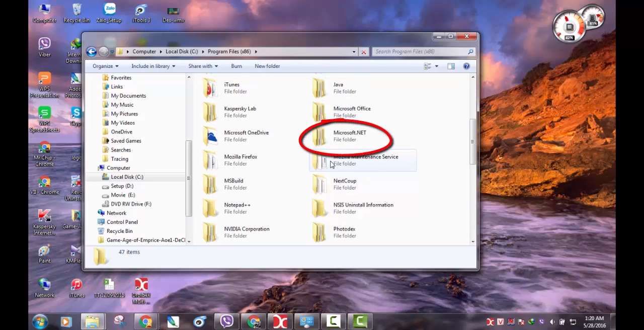644x330 pixels.
Task: Open Recycle Bin desktop icon
Action: [76, 14]
